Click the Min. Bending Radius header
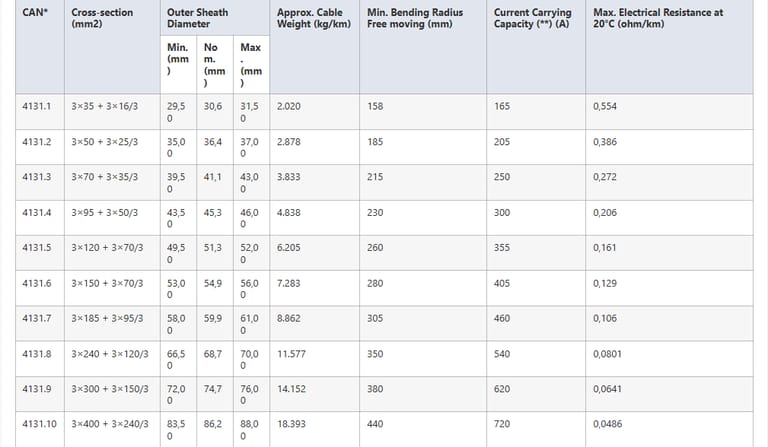This screenshot has width=768, height=447. click(x=410, y=18)
